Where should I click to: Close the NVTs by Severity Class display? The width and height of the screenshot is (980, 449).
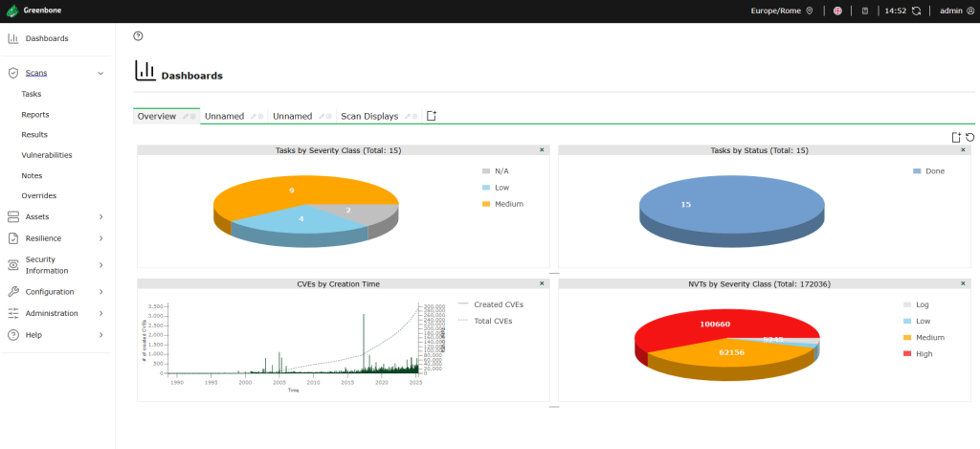(963, 284)
